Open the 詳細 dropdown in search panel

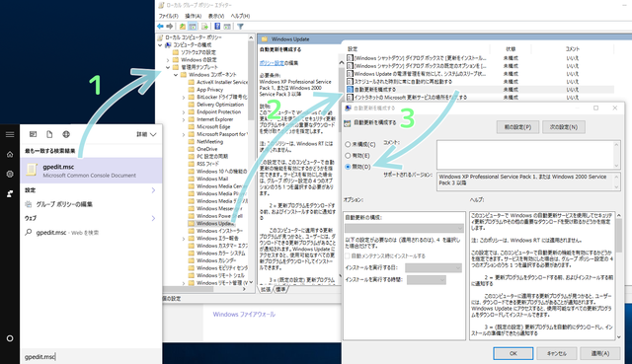146,134
